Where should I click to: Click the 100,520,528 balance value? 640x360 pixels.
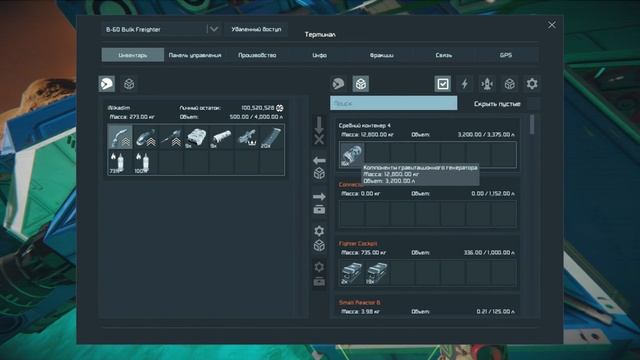[x=258, y=108]
